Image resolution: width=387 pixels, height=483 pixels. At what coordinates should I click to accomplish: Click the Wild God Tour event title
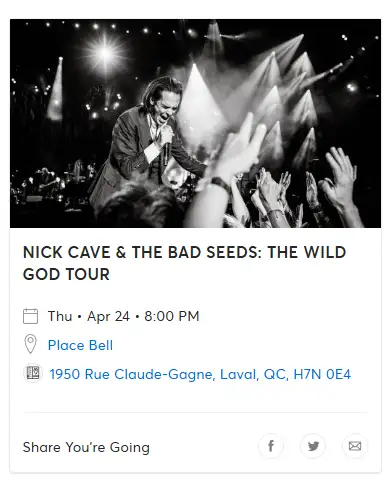(x=184, y=263)
